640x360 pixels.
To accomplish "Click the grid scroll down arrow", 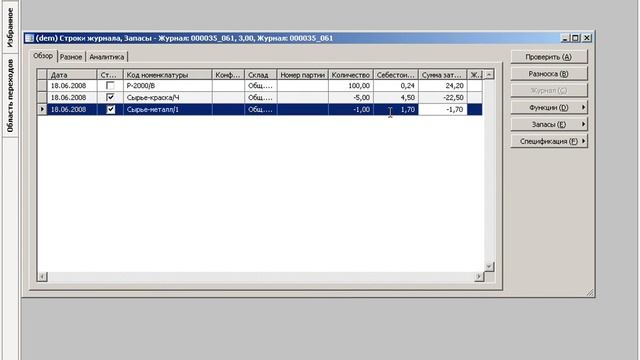I will [489, 267].
